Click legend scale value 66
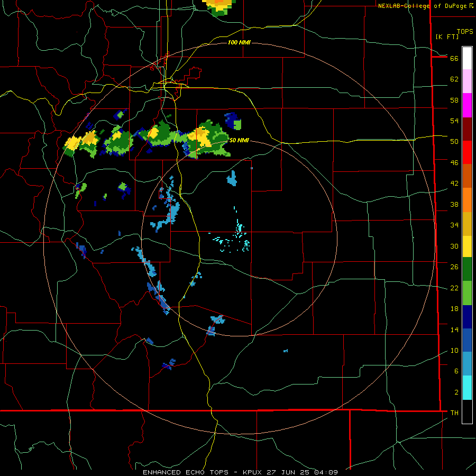 [454, 59]
